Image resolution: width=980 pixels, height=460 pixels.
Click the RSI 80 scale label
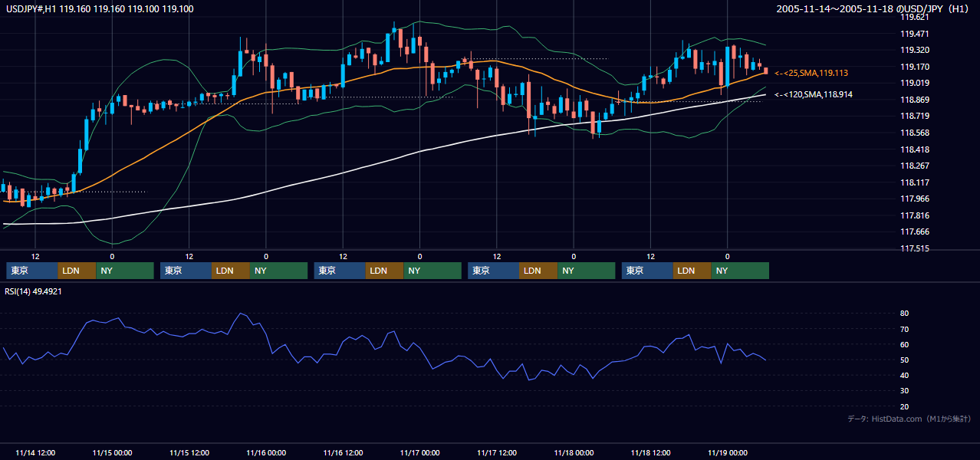tap(905, 314)
